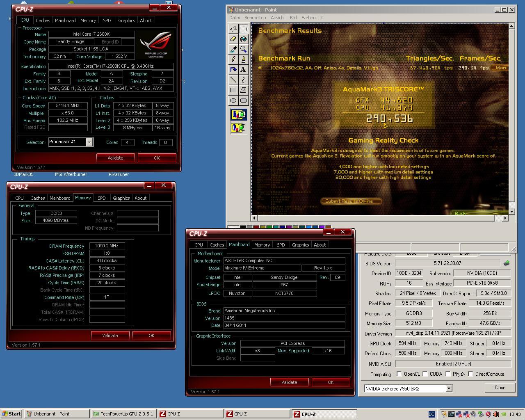Click Paint horizontal scrollbar left arrow
525x420 pixels.
(255, 218)
